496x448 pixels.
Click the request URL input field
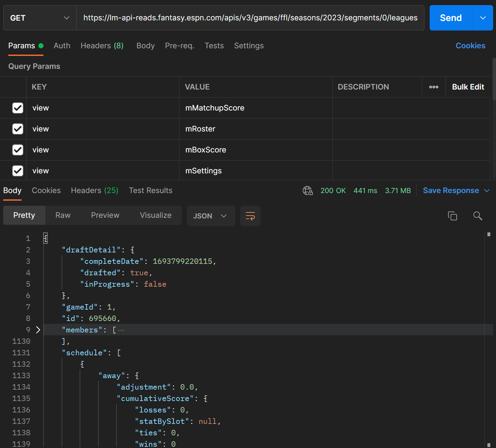(250, 18)
